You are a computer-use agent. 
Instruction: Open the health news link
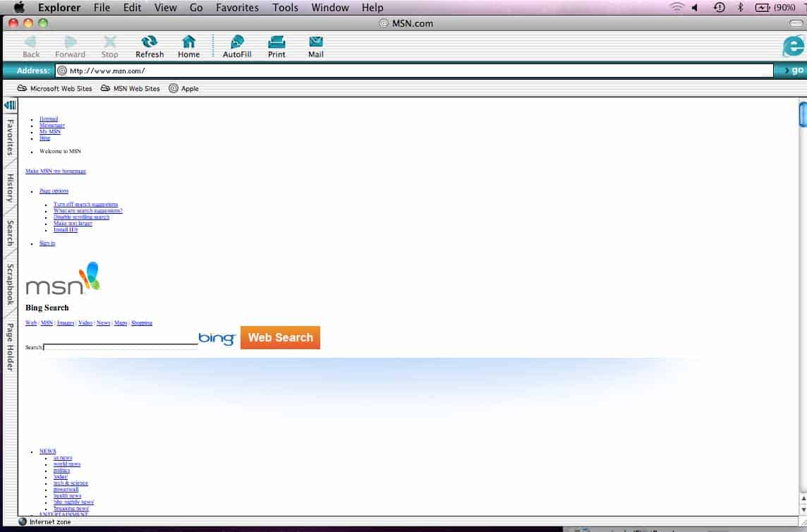[68, 495]
